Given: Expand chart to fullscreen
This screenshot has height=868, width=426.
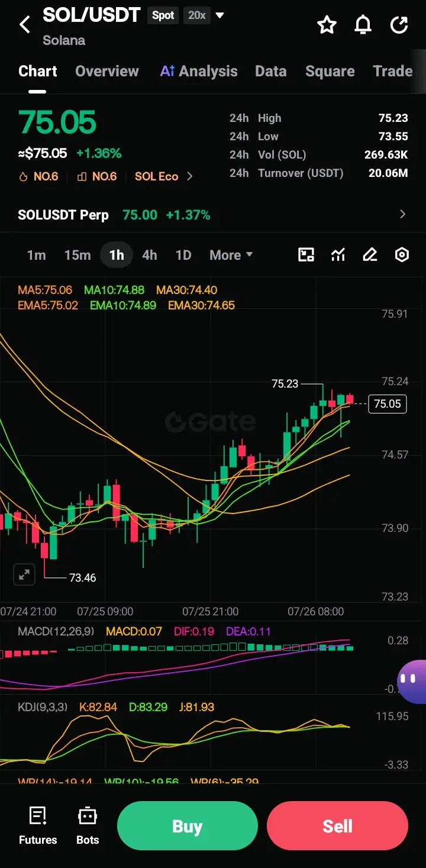Looking at the screenshot, I should click(x=24, y=574).
